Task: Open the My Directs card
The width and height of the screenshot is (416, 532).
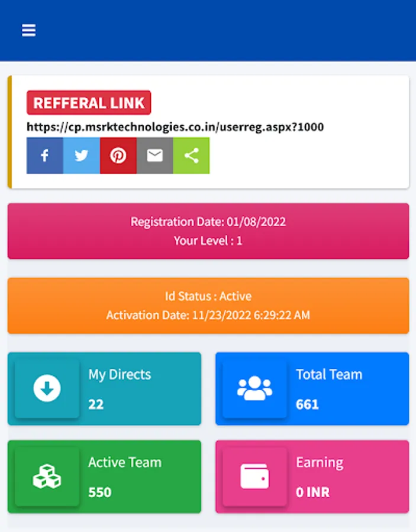Action: pyautogui.click(x=104, y=388)
